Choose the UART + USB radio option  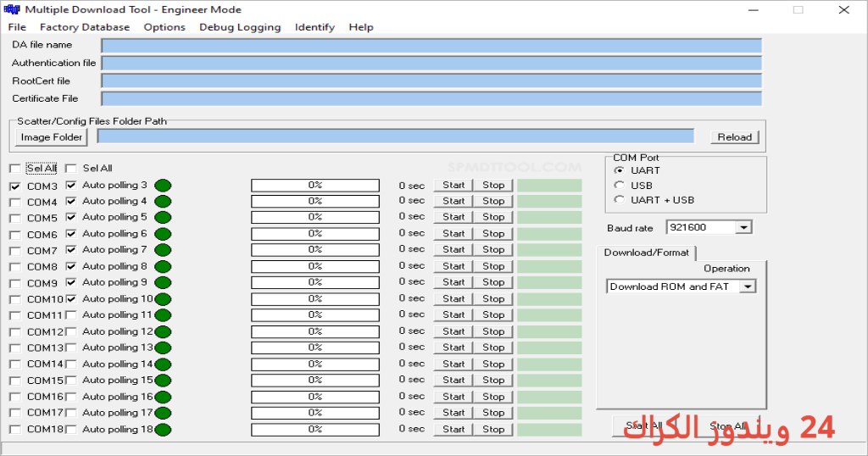click(620, 200)
